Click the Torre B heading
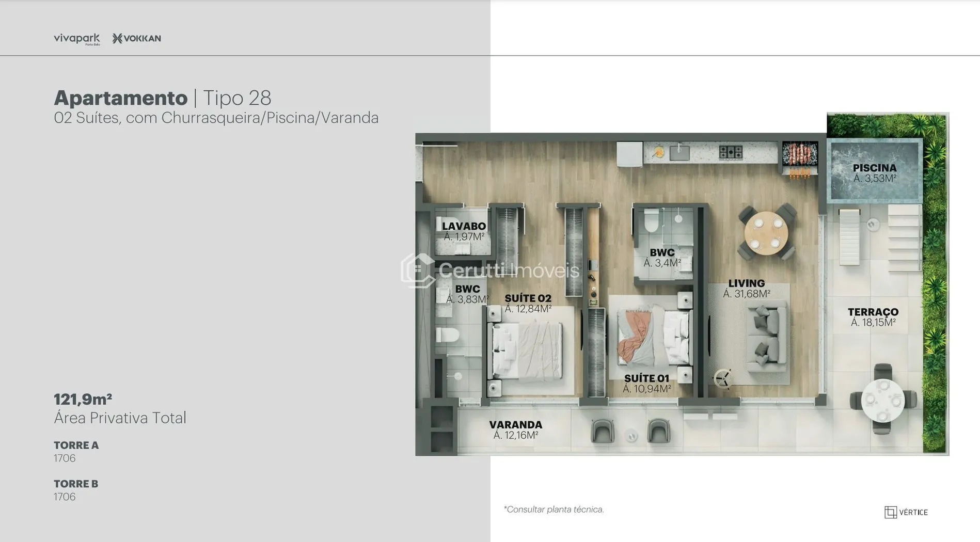Screen dimensions: 980x542 pyautogui.click(x=76, y=484)
